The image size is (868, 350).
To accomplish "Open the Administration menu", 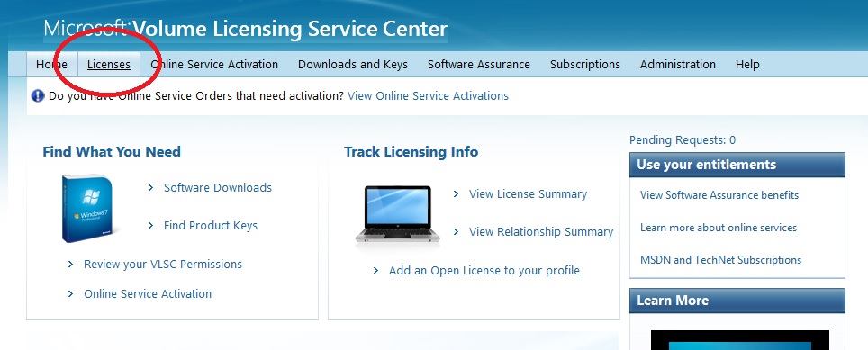I will tap(678, 65).
